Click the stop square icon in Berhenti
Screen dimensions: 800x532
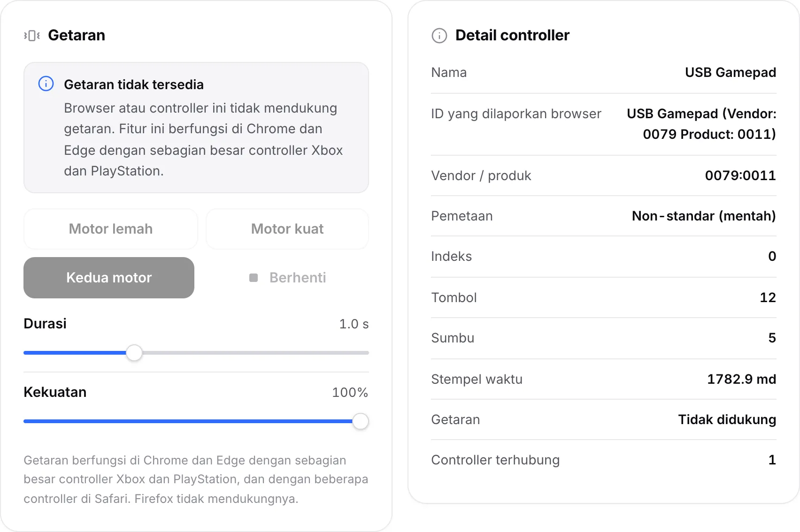pyautogui.click(x=254, y=278)
